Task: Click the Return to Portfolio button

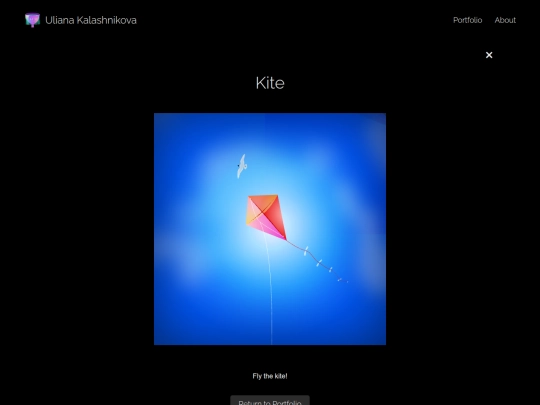Action: (270, 401)
